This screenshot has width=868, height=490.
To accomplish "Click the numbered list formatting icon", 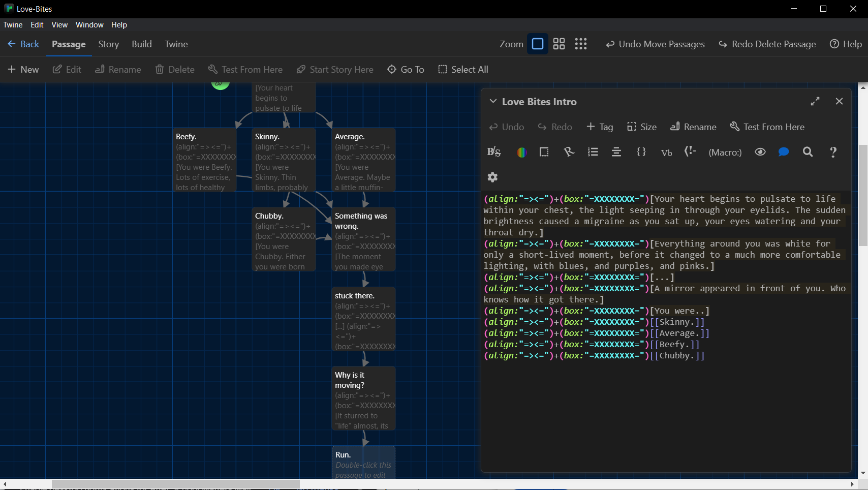I will (593, 152).
